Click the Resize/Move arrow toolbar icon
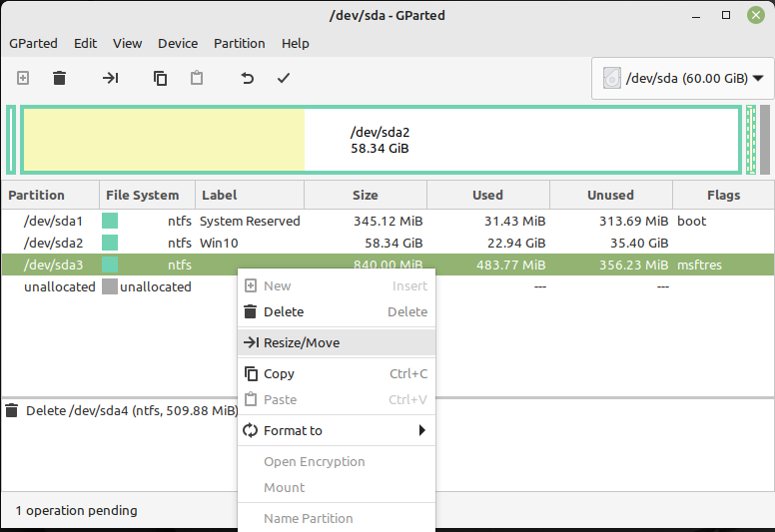Image resolution: width=775 pixels, height=532 pixels. (110, 78)
